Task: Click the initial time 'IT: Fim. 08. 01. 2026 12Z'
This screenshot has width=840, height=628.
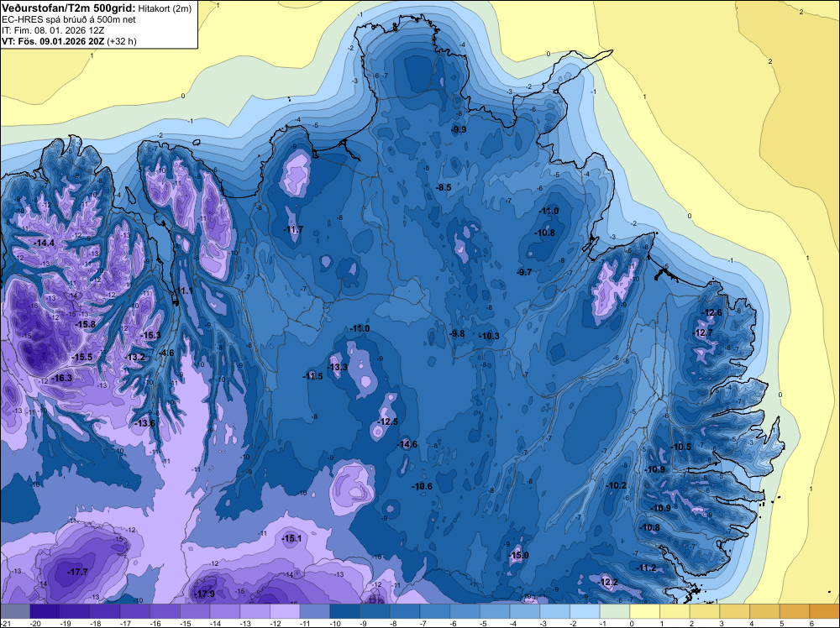Action: [53, 30]
